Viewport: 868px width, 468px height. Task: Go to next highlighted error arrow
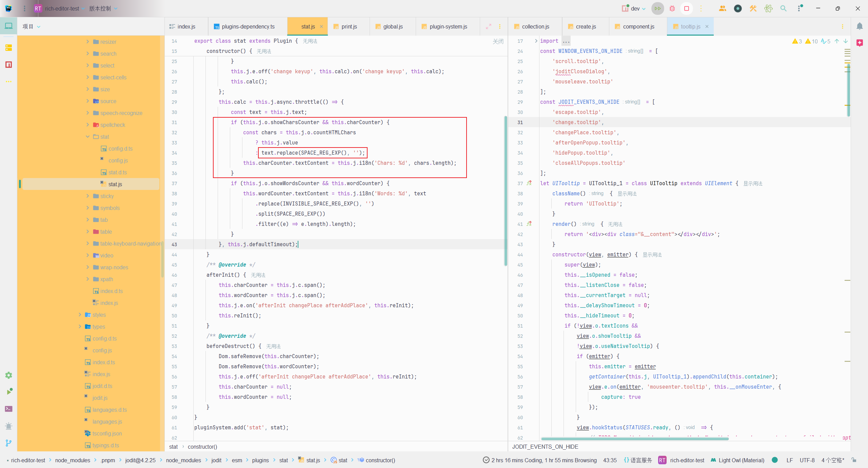(x=846, y=41)
